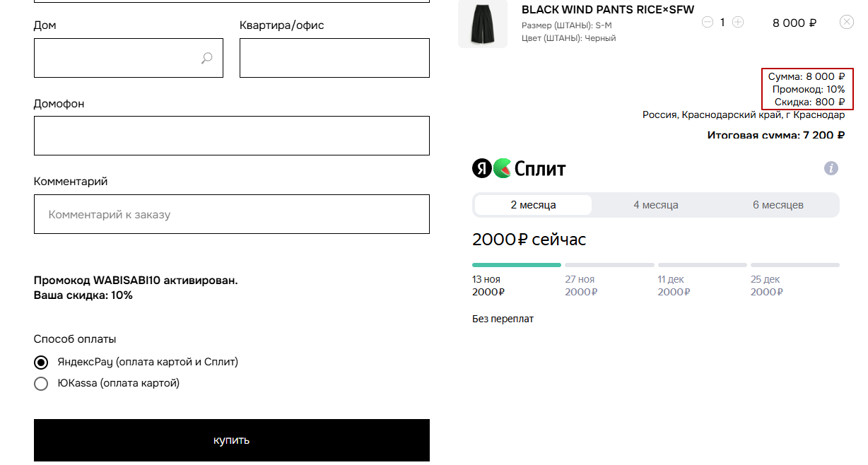The image size is (868, 465).
Task: Focus the Комментарий к заказу field
Action: [231, 214]
